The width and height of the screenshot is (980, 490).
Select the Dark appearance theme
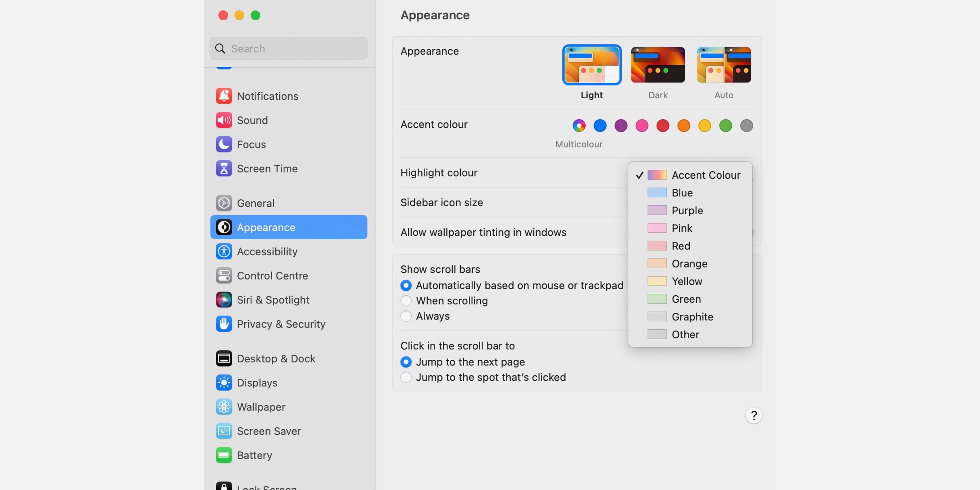tap(658, 65)
